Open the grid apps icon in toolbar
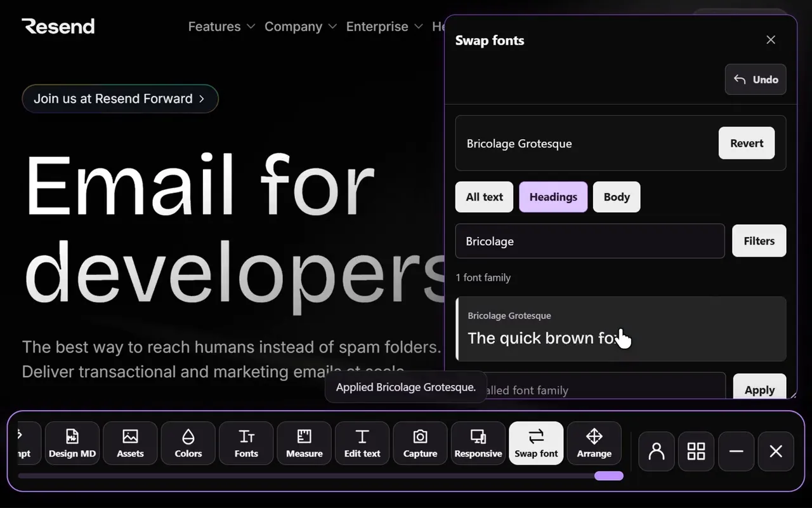The width and height of the screenshot is (812, 508). click(x=697, y=451)
